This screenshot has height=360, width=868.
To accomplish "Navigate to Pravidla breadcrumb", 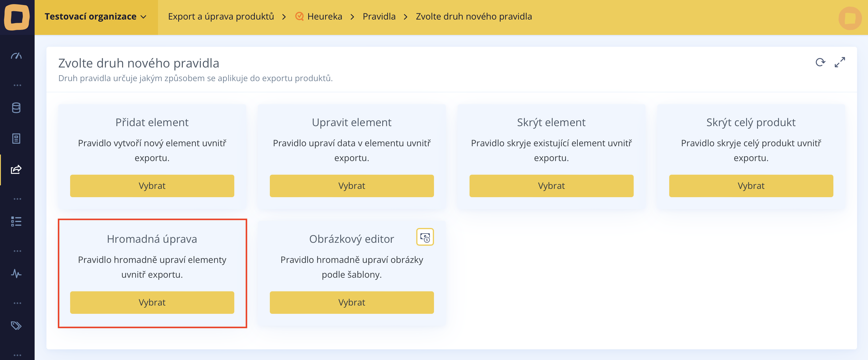I will 379,17.
